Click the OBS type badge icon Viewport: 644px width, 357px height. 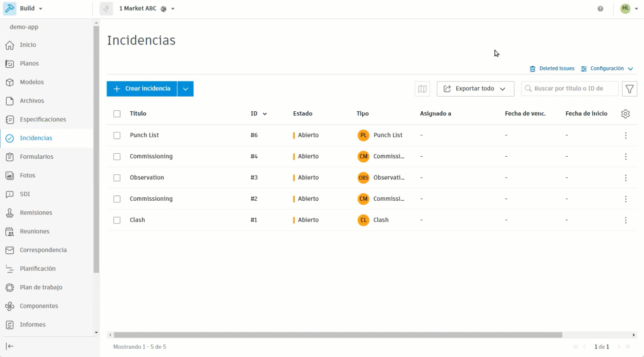tap(364, 178)
